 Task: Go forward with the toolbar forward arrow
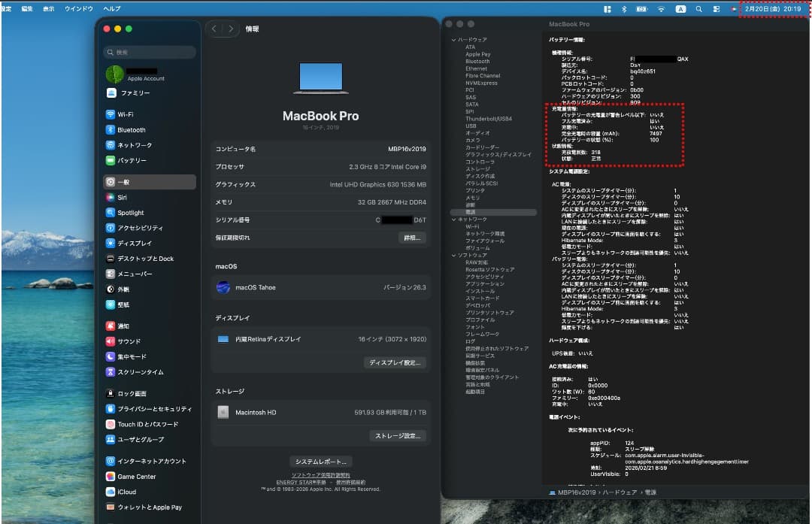click(x=231, y=29)
